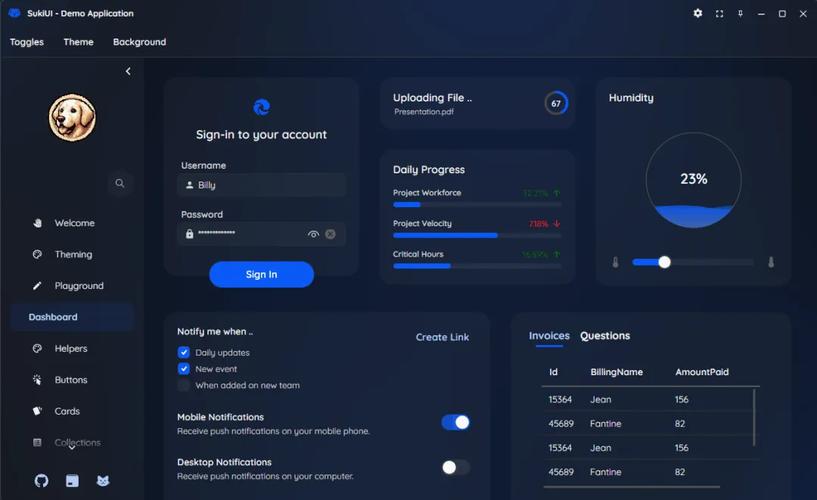Open the settings gear in title bar
Viewport: 817px width, 500px height.
pos(698,14)
